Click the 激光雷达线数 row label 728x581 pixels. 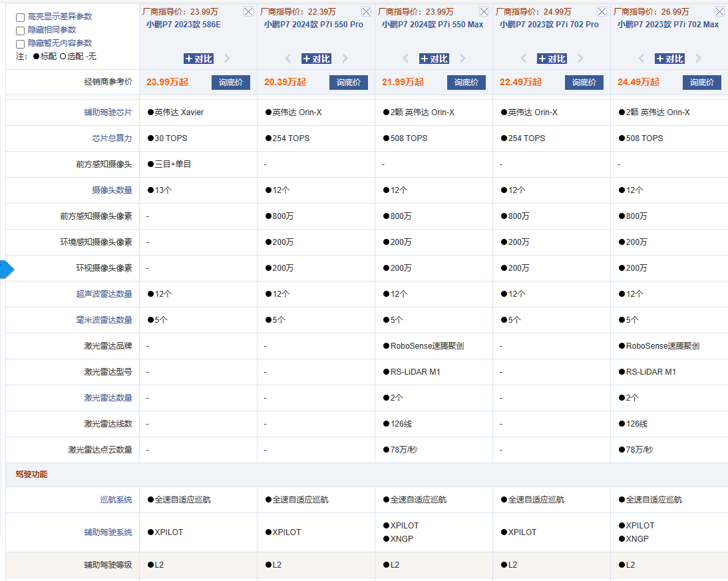click(108, 424)
